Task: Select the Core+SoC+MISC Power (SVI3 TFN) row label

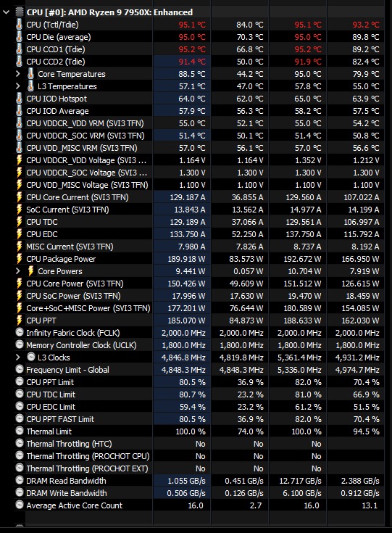Action: (88, 308)
